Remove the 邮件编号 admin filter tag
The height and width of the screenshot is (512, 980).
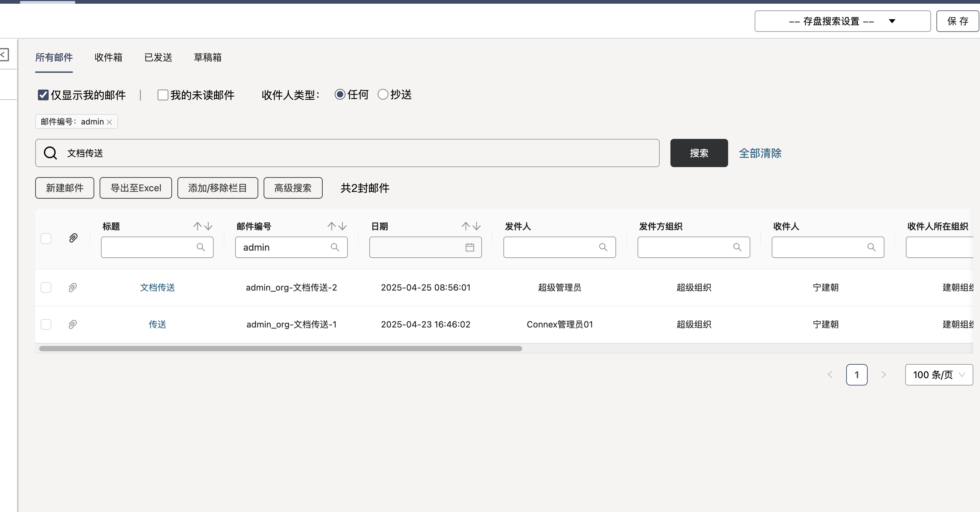pos(109,122)
